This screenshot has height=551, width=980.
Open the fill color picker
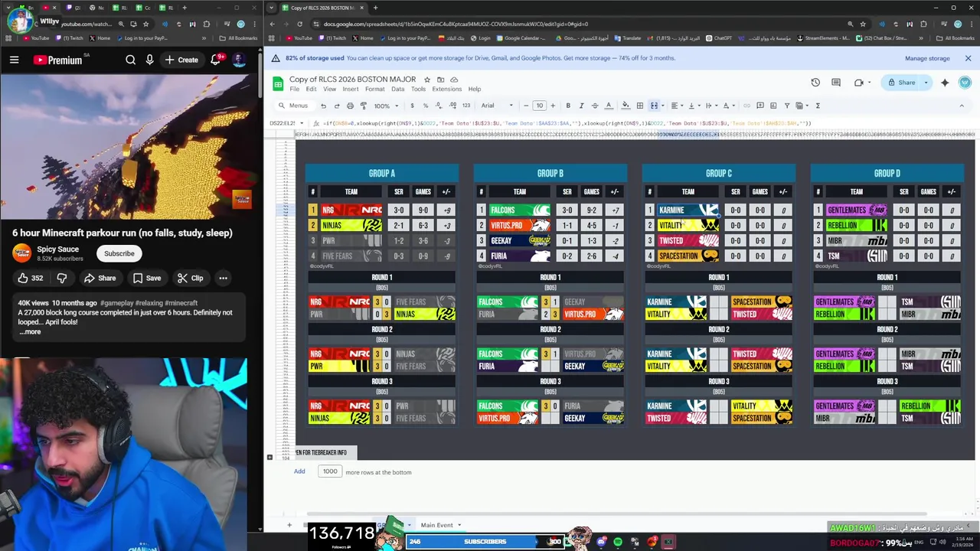(x=626, y=106)
